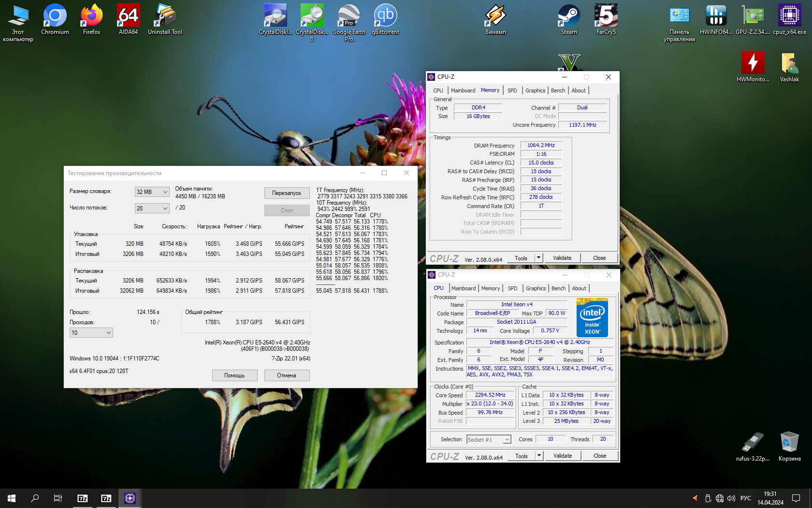Expand the Socket #1 selection dropdown
The image size is (812, 508).
pyautogui.click(x=489, y=440)
